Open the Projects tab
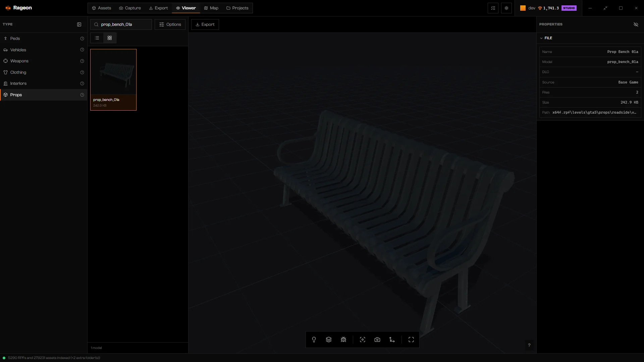This screenshot has width=644, height=362. click(237, 8)
